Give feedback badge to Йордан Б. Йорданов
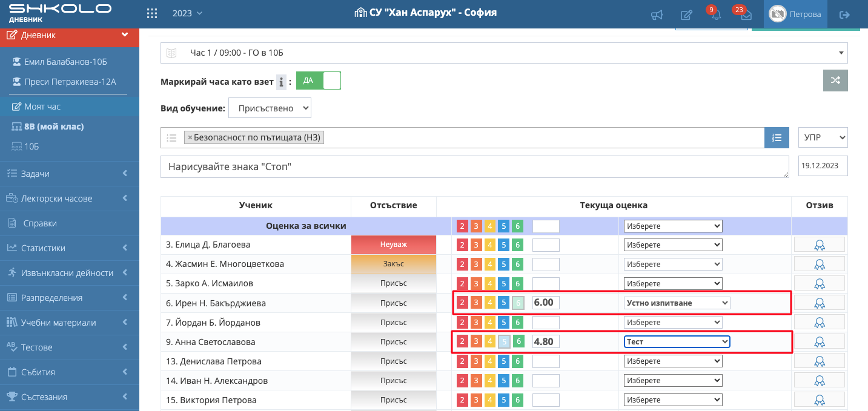Image resolution: width=868 pixels, height=411 pixels. coord(820,322)
